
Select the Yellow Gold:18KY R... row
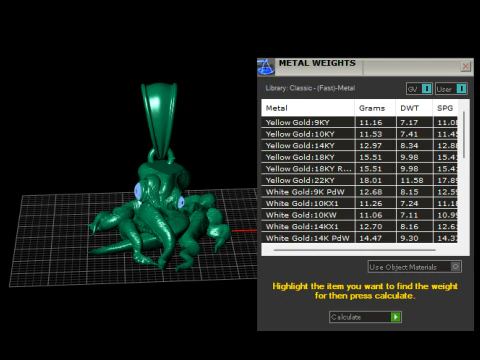click(359, 169)
